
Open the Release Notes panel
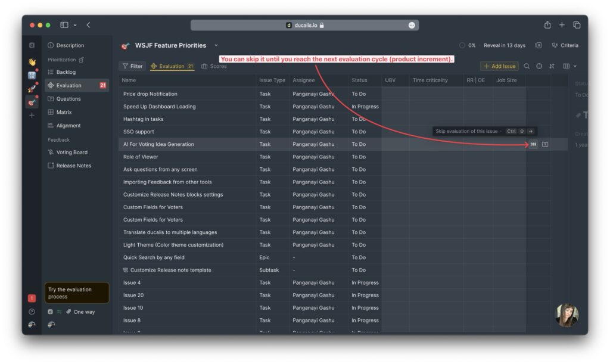(75, 166)
